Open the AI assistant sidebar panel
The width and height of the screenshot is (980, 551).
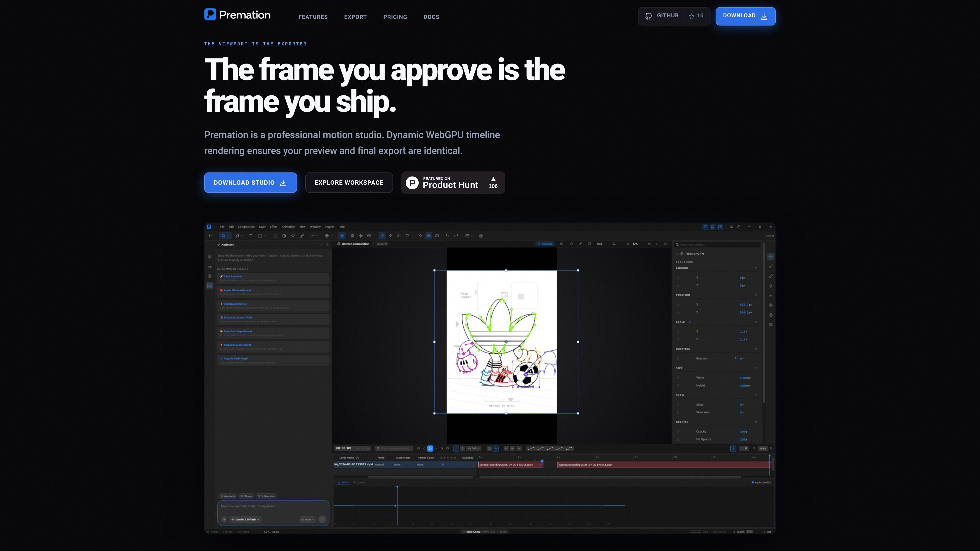coord(210,286)
